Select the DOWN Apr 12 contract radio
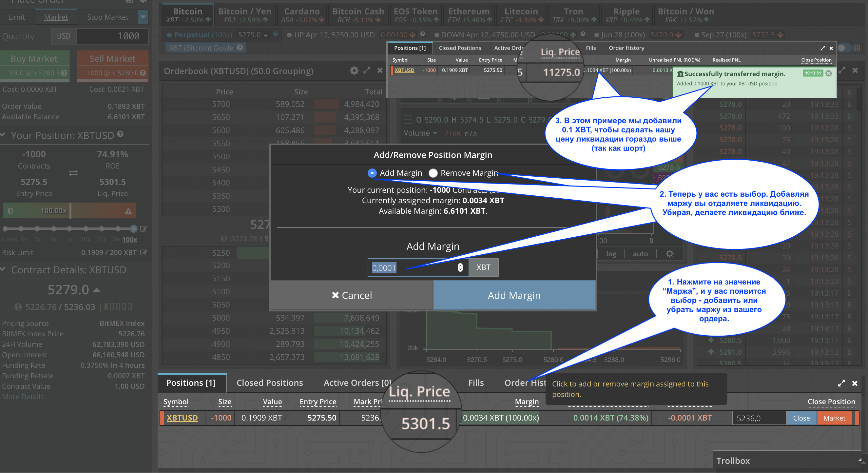 [x=436, y=35]
